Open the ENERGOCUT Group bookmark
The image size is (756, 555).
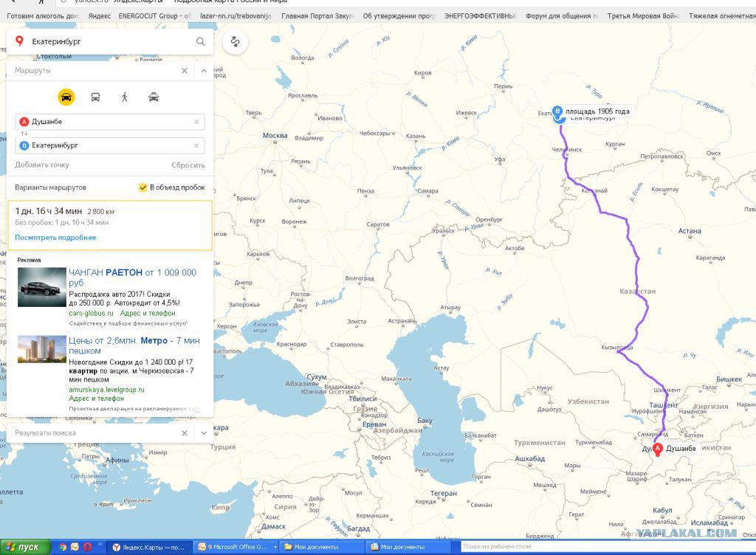(155, 16)
